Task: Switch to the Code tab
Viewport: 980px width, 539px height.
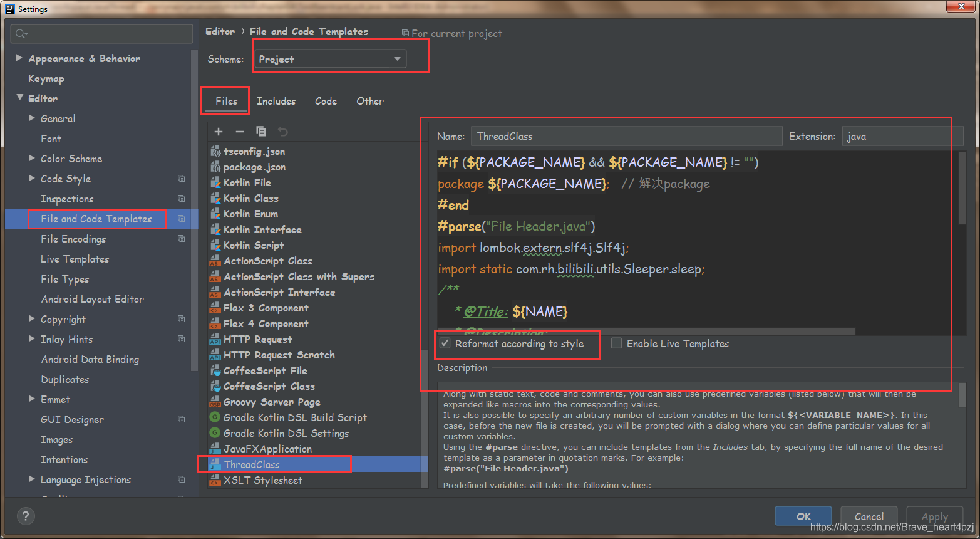Action: (x=326, y=101)
